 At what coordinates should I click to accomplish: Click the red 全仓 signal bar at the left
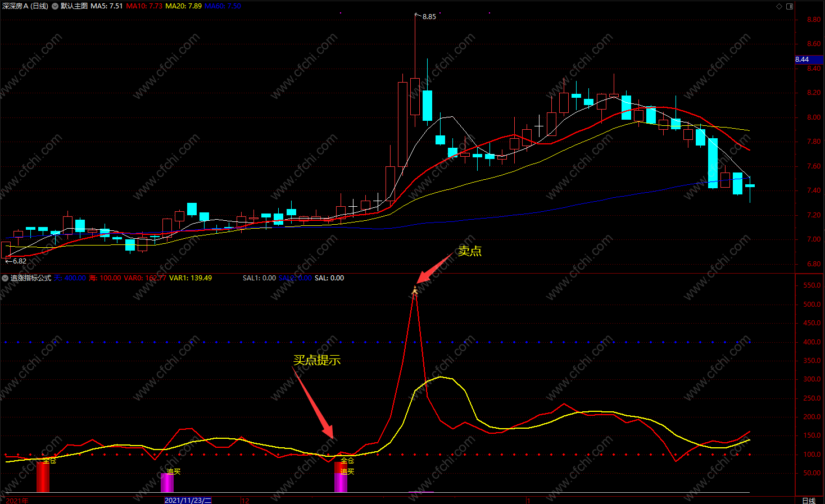coord(43,476)
